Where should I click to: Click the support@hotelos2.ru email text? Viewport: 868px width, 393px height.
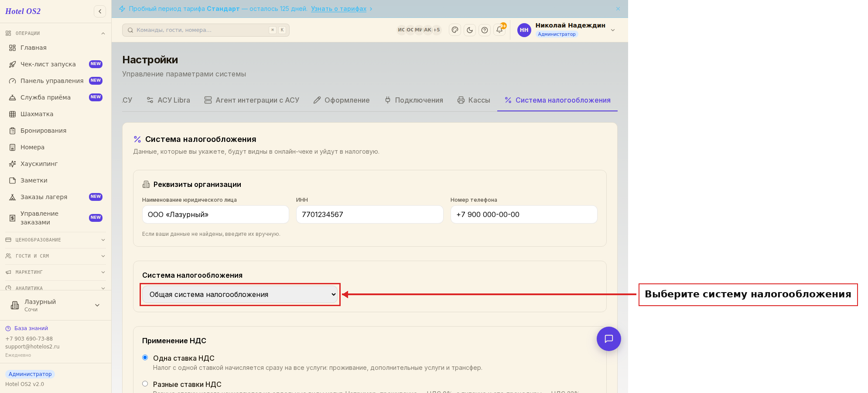(x=32, y=347)
